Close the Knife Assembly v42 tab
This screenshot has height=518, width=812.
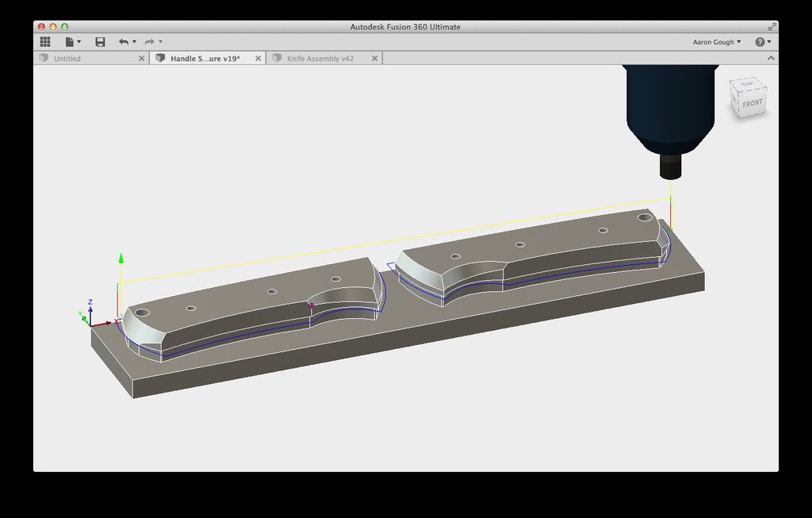coord(375,59)
